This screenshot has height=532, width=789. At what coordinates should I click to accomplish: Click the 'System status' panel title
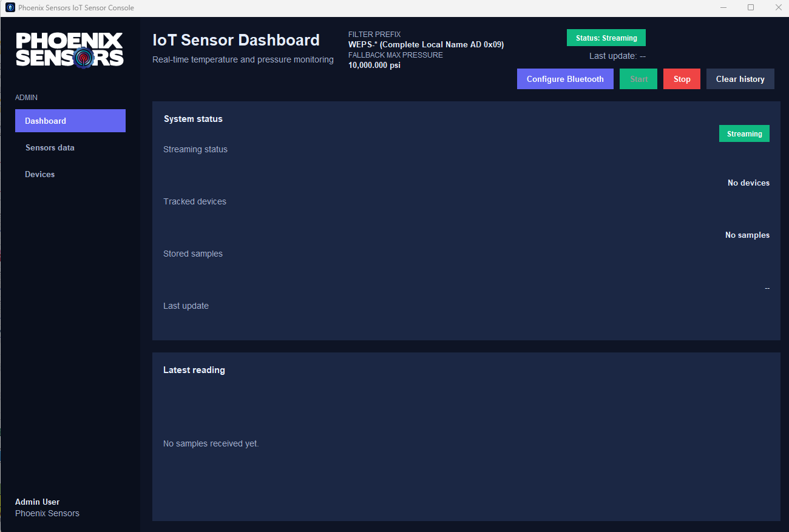tap(193, 119)
